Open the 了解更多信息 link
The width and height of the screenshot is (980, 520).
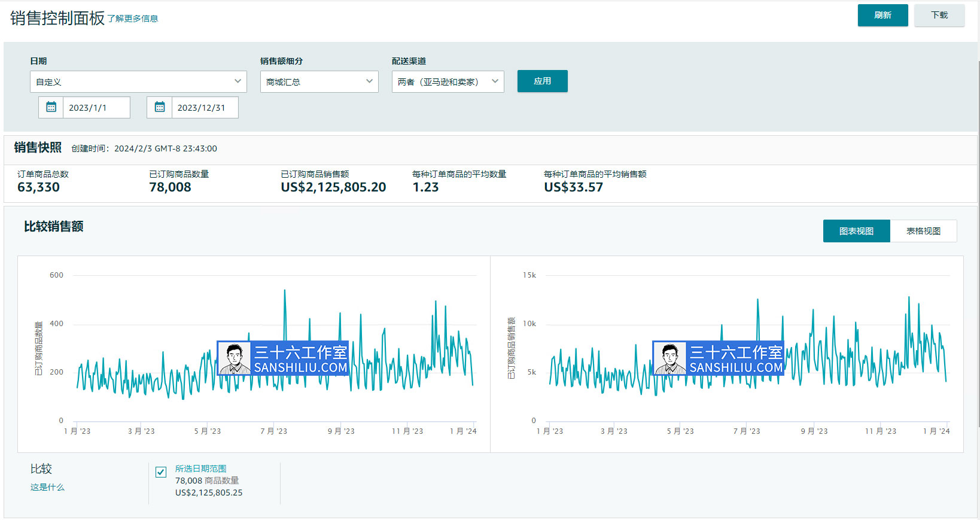[133, 19]
